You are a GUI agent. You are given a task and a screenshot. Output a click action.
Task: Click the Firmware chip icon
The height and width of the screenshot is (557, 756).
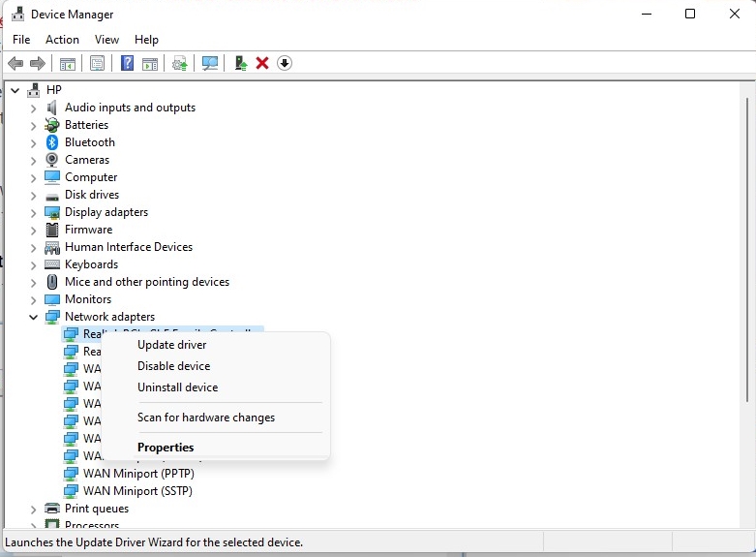52,230
